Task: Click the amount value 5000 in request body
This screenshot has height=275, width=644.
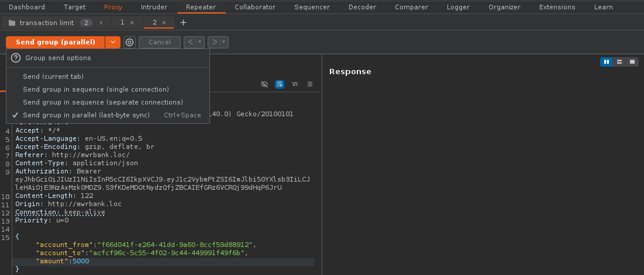Action: click(81, 261)
